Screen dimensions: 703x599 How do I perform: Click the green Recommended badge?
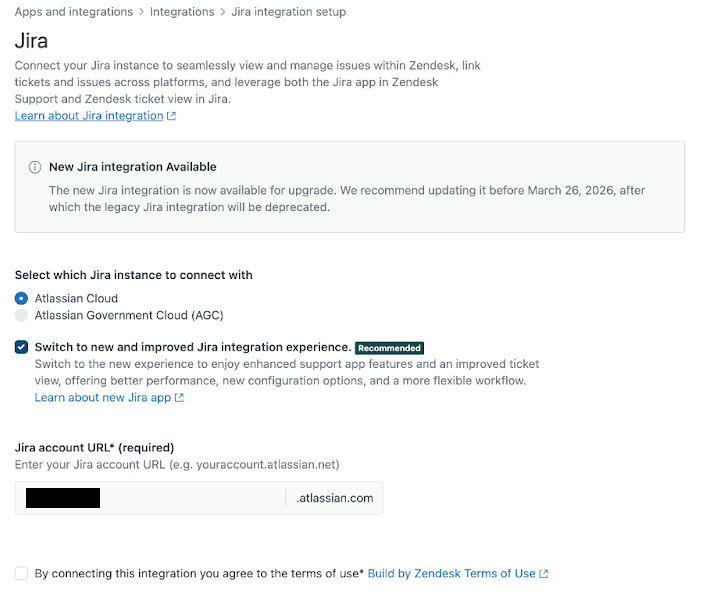pos(390,348)
